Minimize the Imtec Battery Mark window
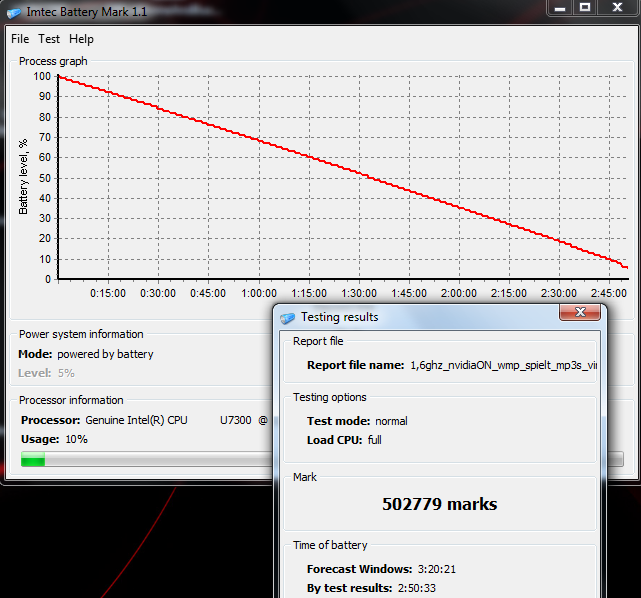This screenshot has width=641, height=598. (x=560, y=8)
